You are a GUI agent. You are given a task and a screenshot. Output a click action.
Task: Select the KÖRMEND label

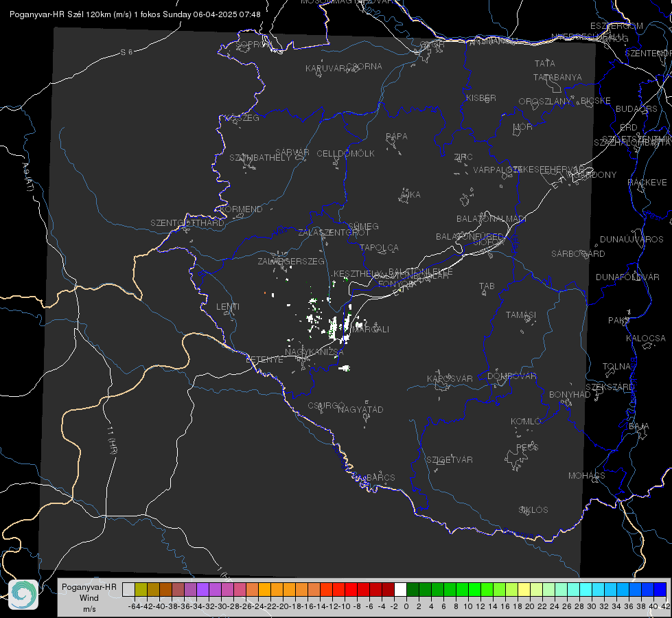coord(242,209)
